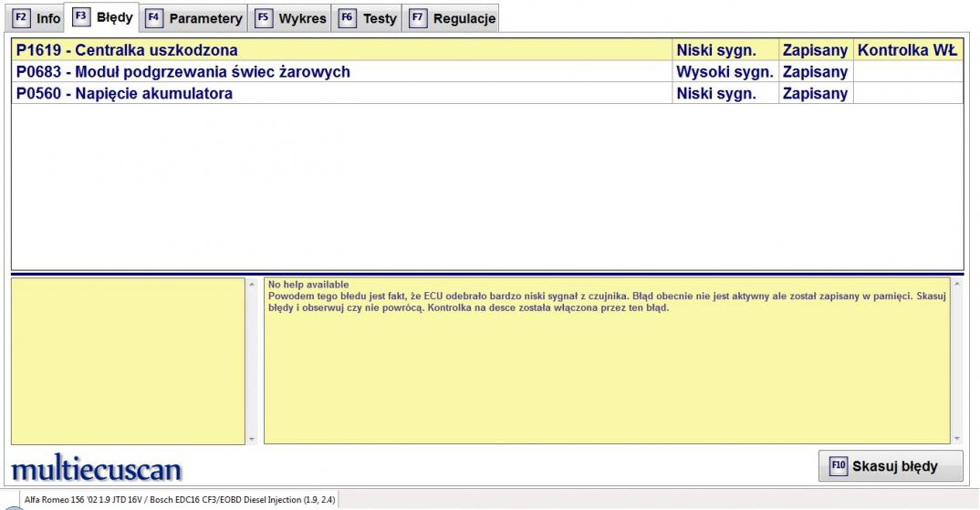Open the Testy tab
The image size is (980, 510).
(x=368, y=18)
